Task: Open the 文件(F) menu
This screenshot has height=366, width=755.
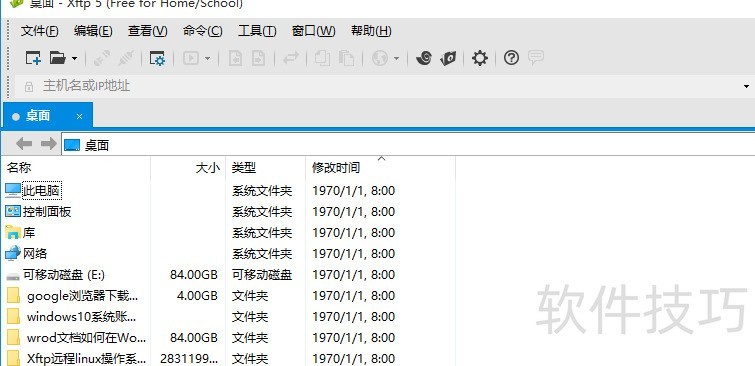Action: point(39,31)
